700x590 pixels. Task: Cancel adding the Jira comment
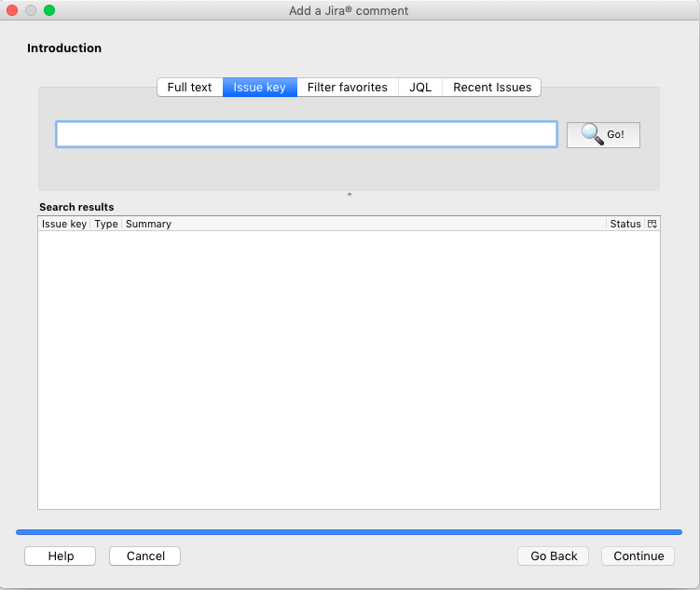(145, 556)
